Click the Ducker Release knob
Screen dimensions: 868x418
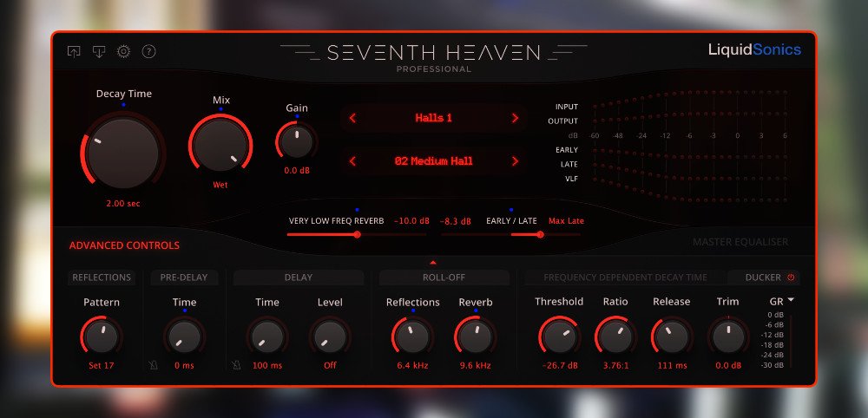coord(672,336)
